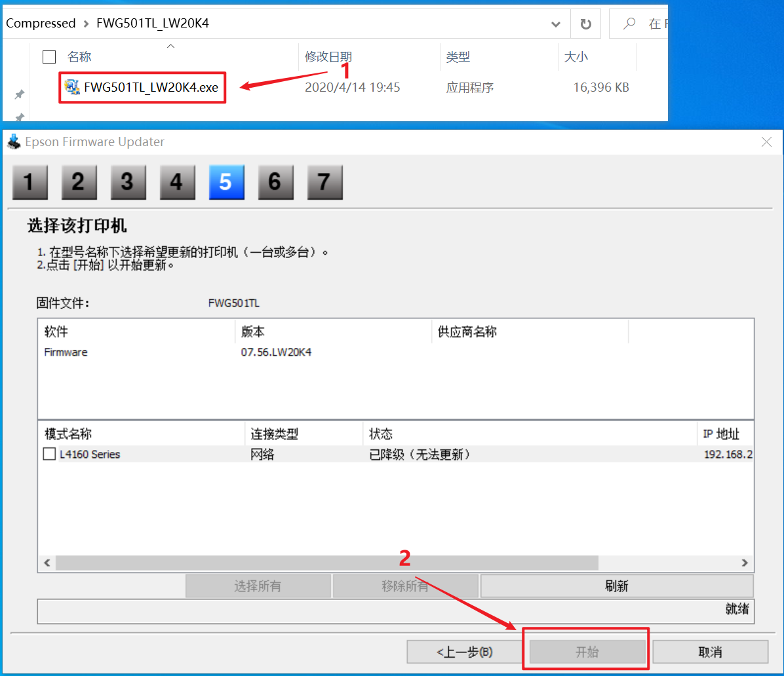Click the 刷新 button
This screenshot has width=784, height=676.
pos(616,586)
